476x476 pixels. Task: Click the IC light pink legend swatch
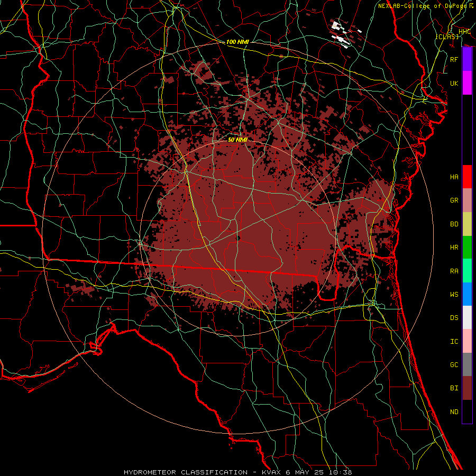[467, 341]
